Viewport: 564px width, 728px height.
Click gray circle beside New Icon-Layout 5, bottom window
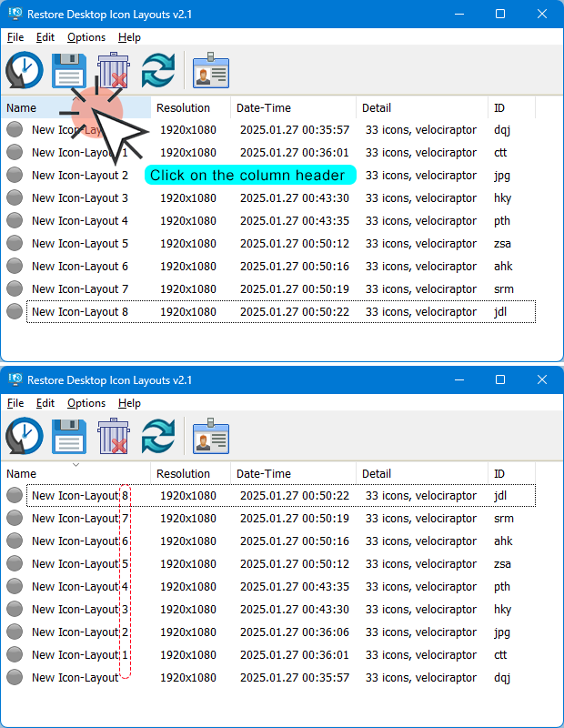[x=15, y=564]
